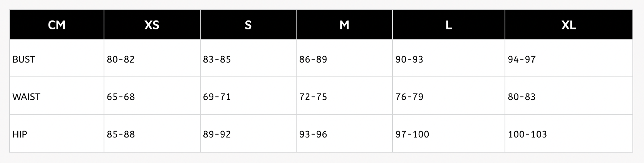This screenshot has height=163, width=644.
Task: Select the XS waist value 65-68
Action: (x=121, y=97)
